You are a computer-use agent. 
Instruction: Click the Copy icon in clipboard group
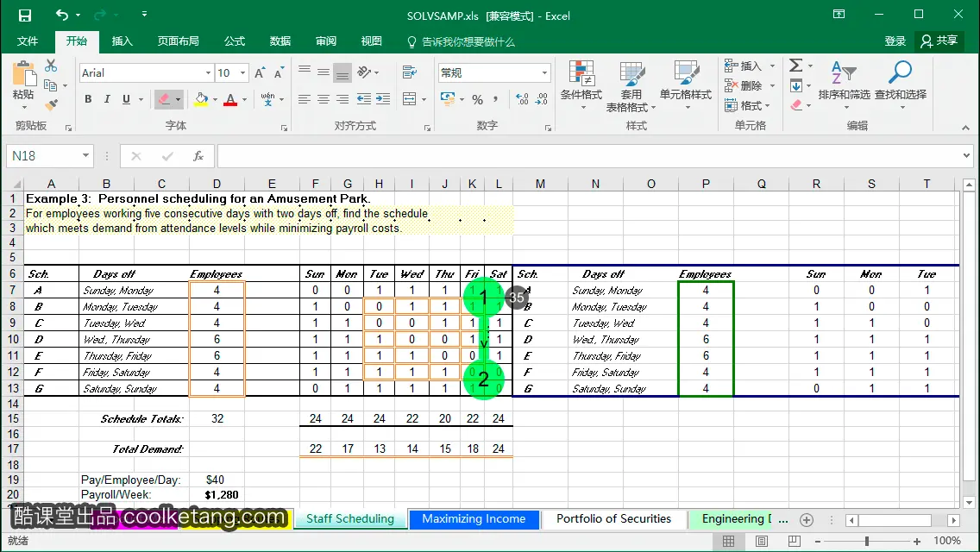(x=51, y=85)
